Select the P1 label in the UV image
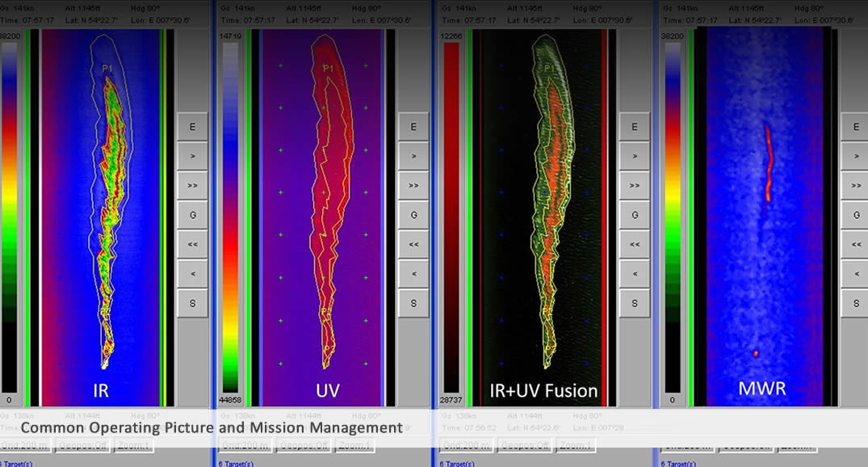 329,69
